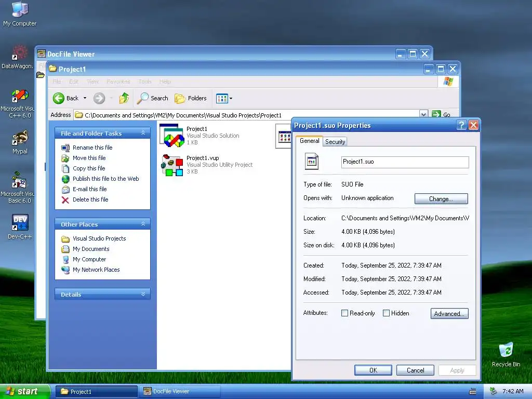The image size is (532, 399).
Task: Open DataWagon desktop shortcut
Action: pyautogui.click(x=18, y=57)
